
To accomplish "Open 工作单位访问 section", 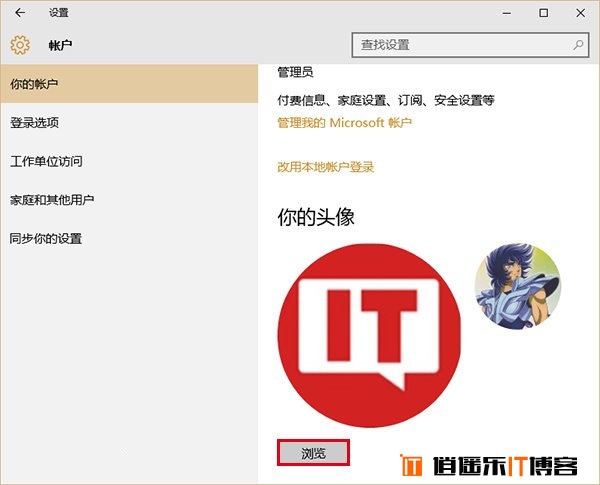I will 129,161.
